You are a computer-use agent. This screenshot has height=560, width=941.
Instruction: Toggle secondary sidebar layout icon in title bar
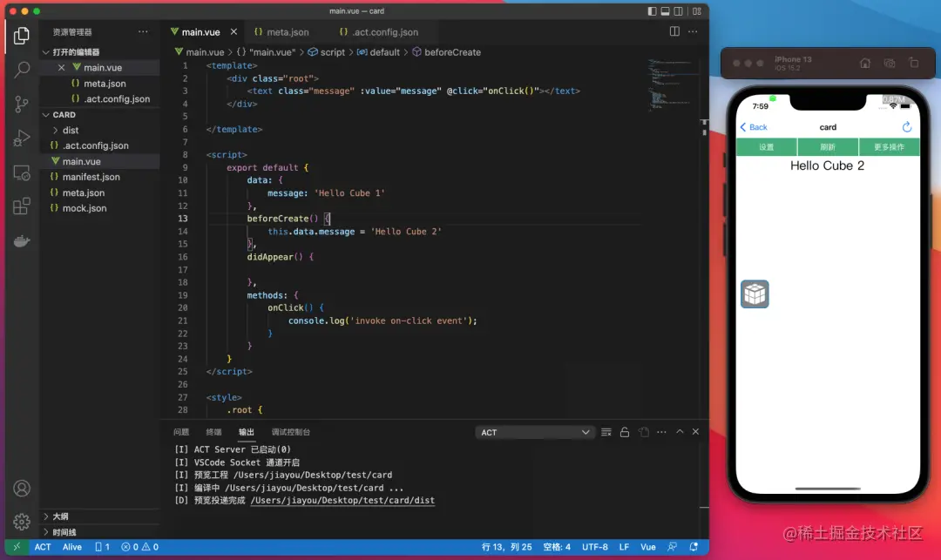coord(678,10)
